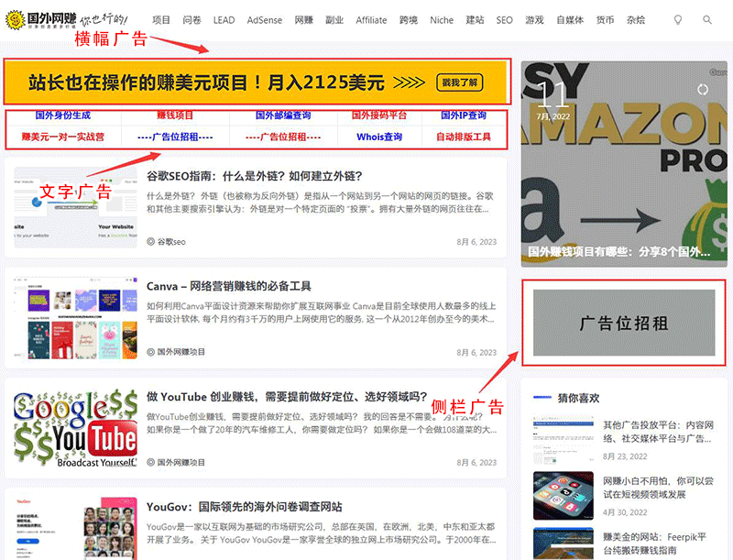733x560 pixels.
Task: Open the YouGov article title
Action: 244,507
